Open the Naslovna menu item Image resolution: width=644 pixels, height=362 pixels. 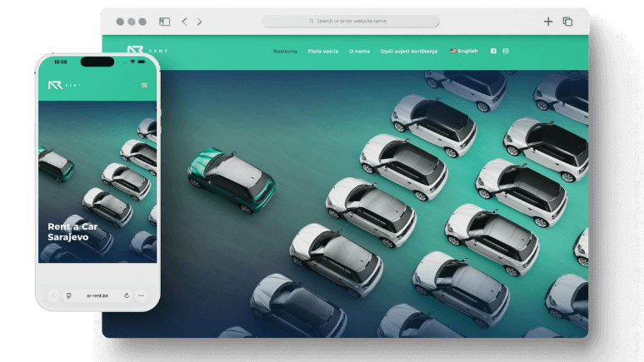point(285,52)
